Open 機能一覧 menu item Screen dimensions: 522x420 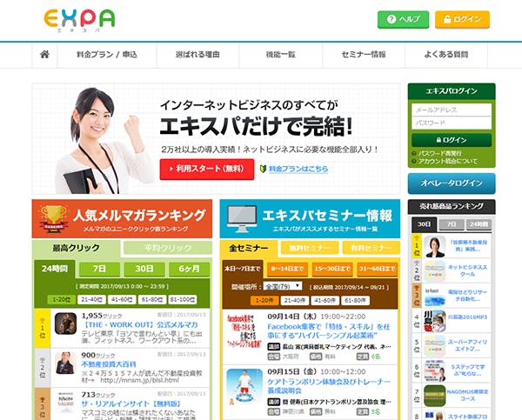coord(280,55)
